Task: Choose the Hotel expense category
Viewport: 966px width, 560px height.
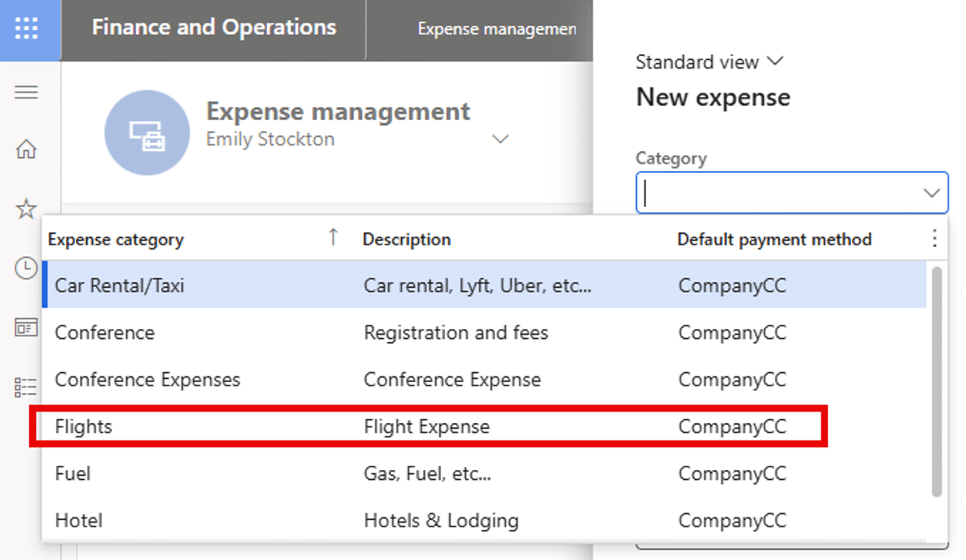Action: point(79,521)
